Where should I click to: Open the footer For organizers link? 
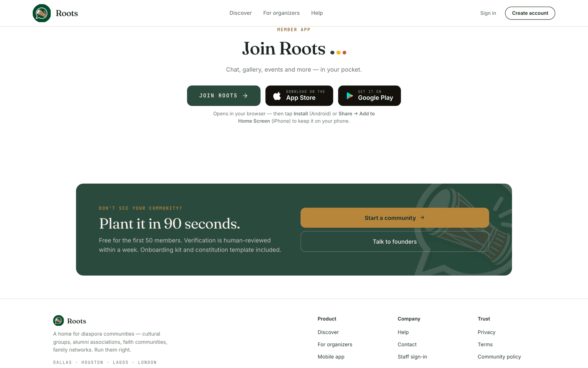(x=335, y=344)
